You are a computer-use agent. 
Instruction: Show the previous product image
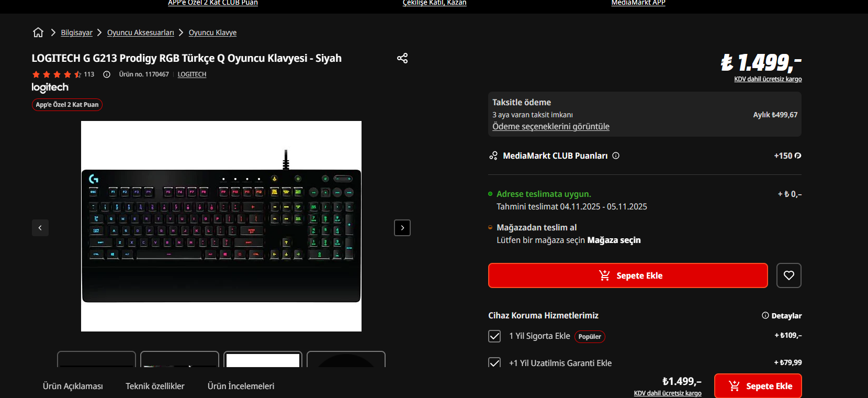point(40,228)
